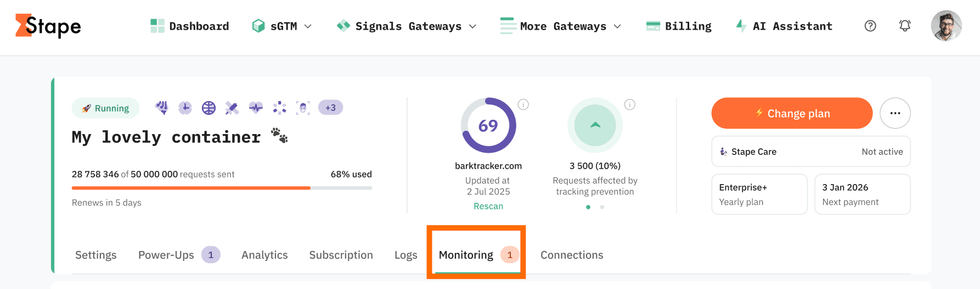Viewport: 980px width, 289px height.
Task: Click the globe power-up icon
Action: point(209,108)
